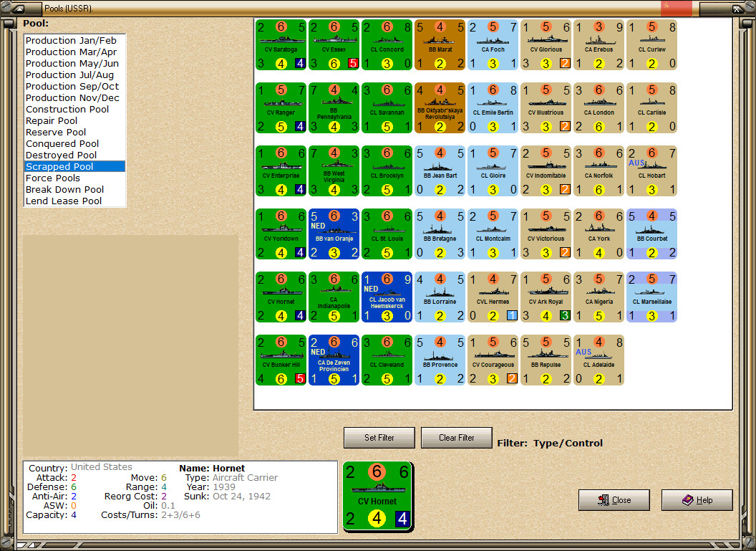Click the CA Erebus counter
The height and width of the screenshot is (551, 756).
[x=598, y=45]
